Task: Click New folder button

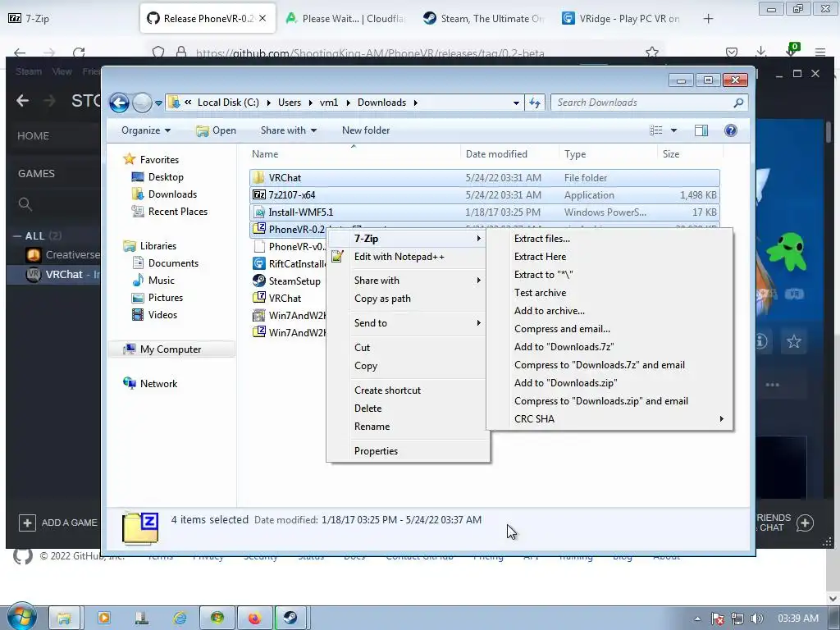Action: click(366, 130)
